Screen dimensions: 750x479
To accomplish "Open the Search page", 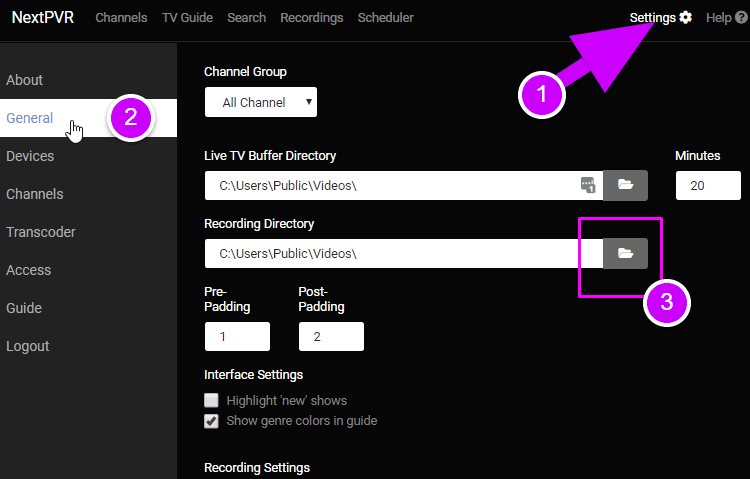I will (246, 18).
